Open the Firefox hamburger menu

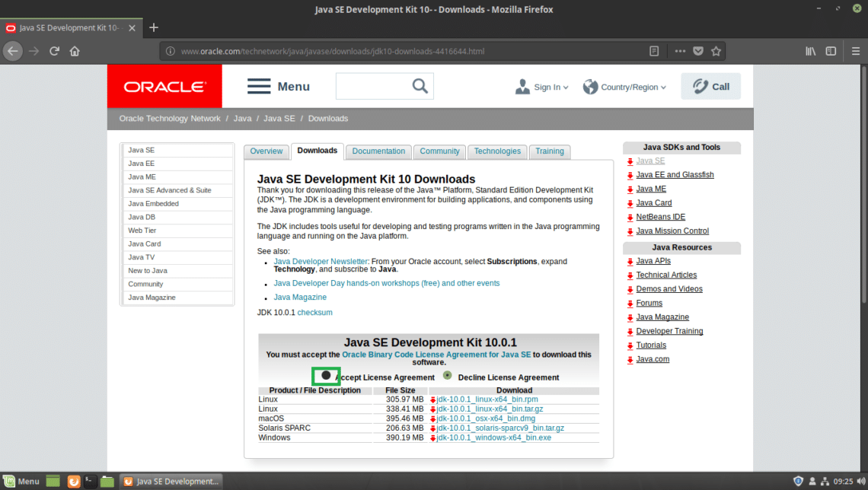coord(856,52)
